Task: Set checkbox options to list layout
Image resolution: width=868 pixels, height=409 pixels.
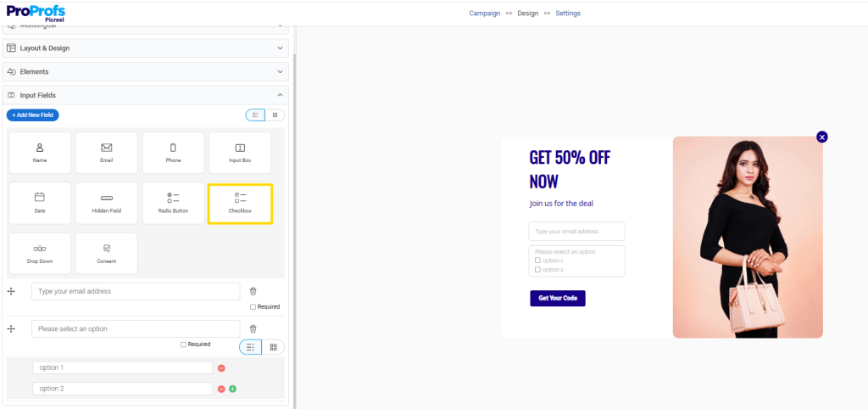Action: pos(250,348)
